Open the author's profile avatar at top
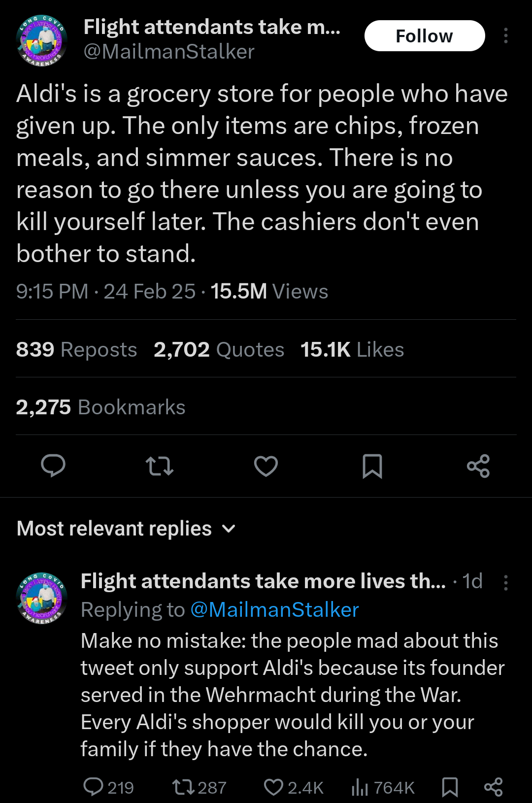 click(42, 40)
